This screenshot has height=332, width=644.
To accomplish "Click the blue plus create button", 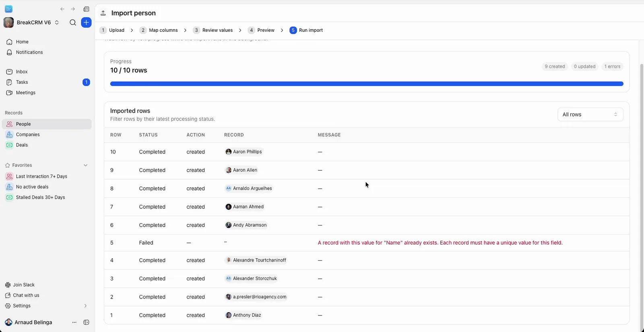I will [x=86, y=23].
